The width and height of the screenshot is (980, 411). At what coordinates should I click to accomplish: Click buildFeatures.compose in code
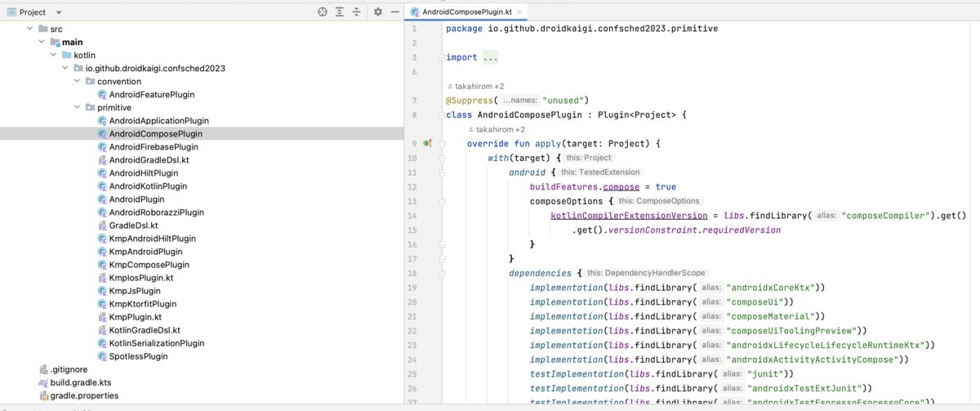[x=584, y=187]
